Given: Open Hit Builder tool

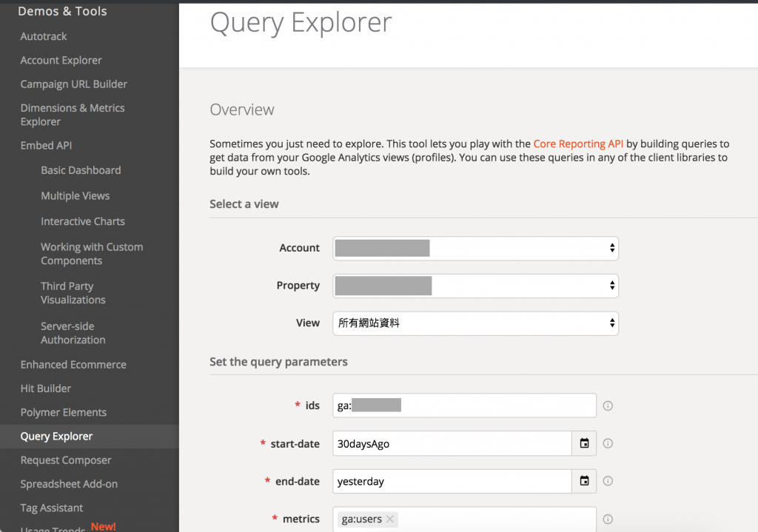Looking at the screenshot, I should tap(45, 388).
